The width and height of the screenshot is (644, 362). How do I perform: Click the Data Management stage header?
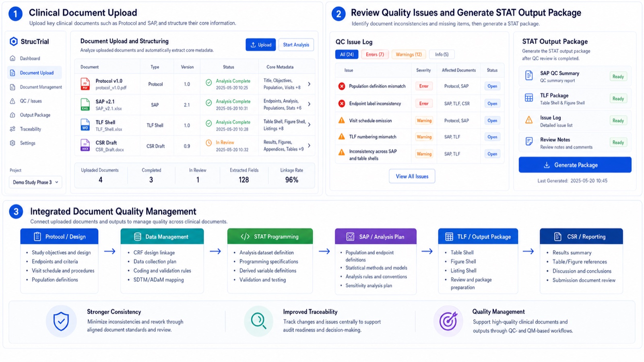162,237
